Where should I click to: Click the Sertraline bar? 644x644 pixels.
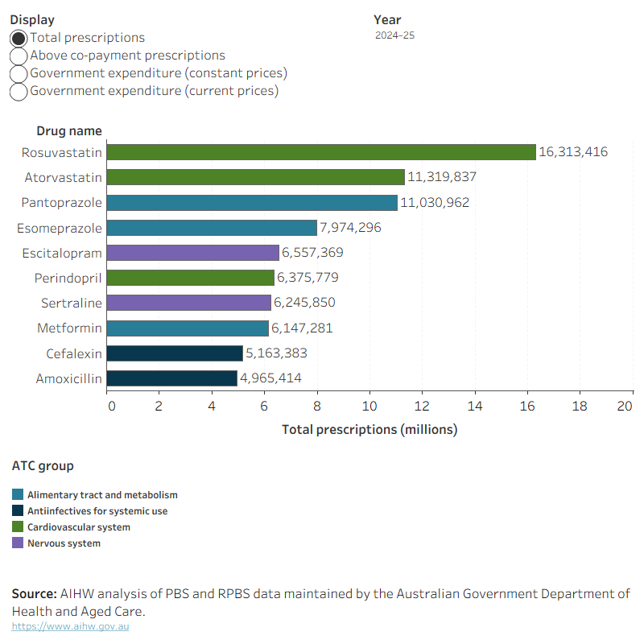click(x=188, y=303)
